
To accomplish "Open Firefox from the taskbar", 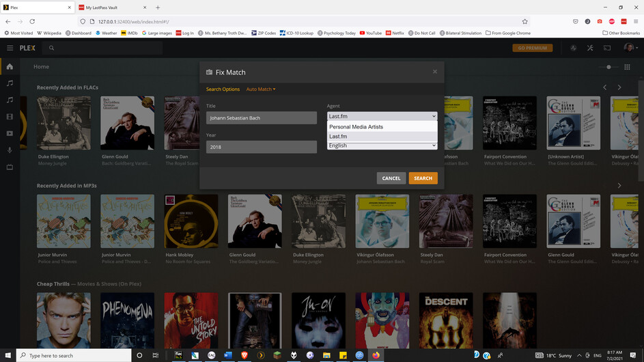I will (376, 355).
